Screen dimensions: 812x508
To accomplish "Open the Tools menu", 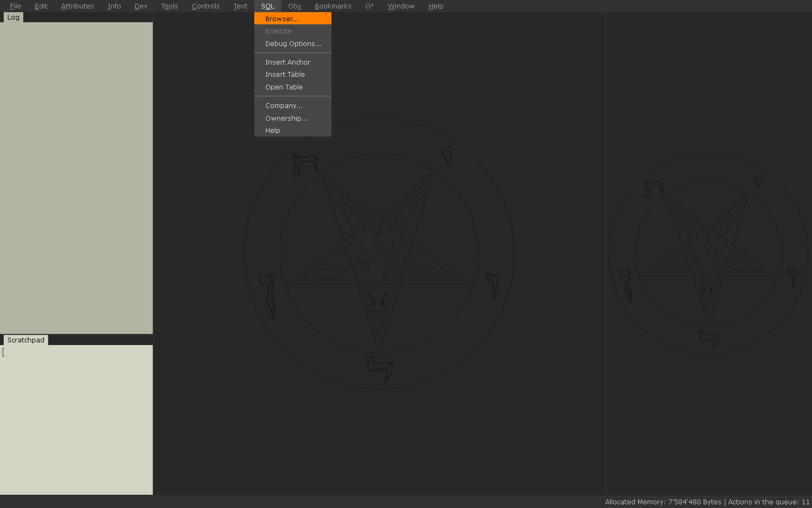I will click(169, 6).
